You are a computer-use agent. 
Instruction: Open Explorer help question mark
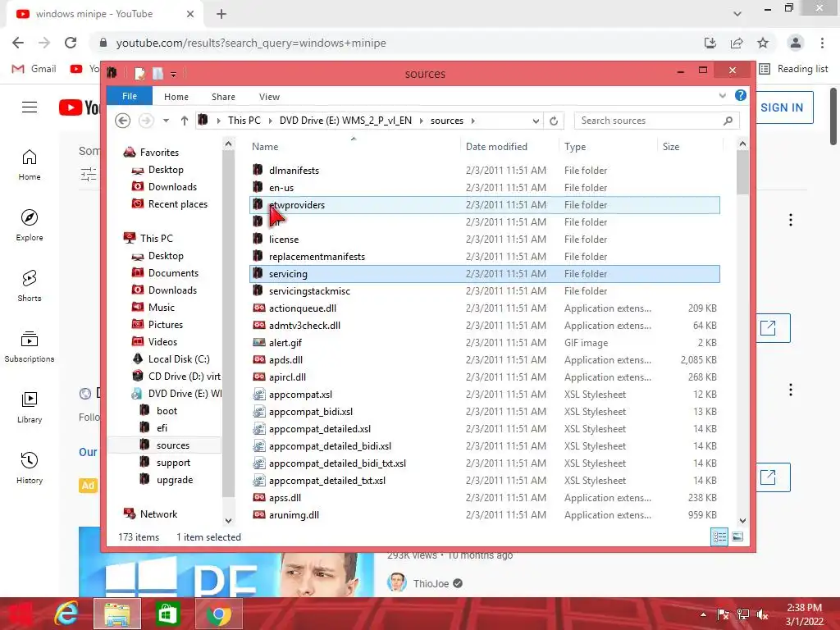[x=741, y=96]
